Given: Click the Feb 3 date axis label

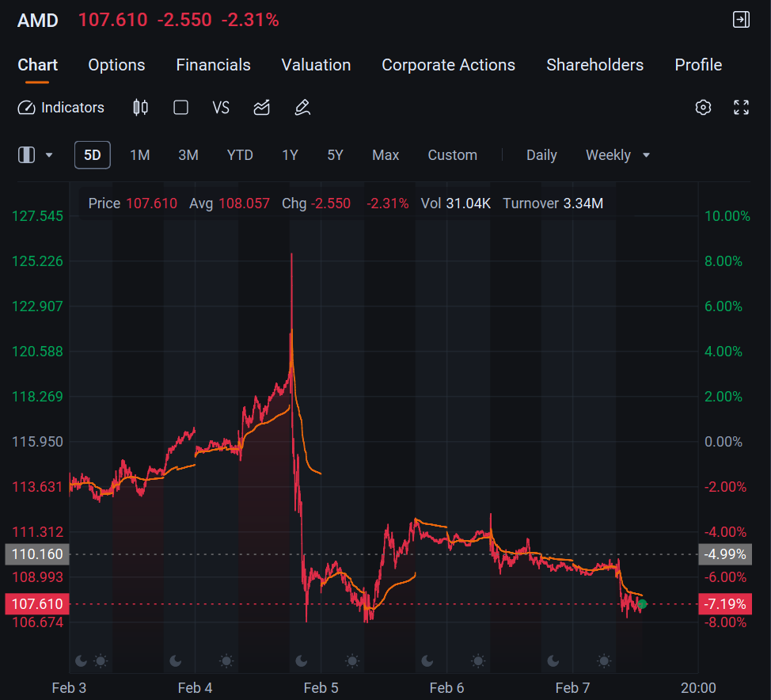Looking at the screenshot, I should coord(70,687).
